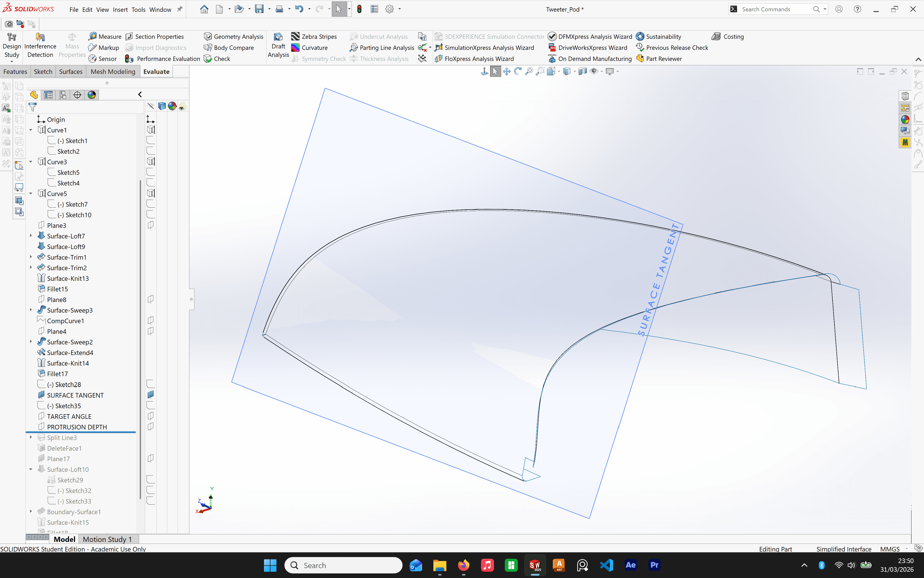Open the Appearances color wheel in task pane
This screenshot has width=924, height=578.
(905, 119)
